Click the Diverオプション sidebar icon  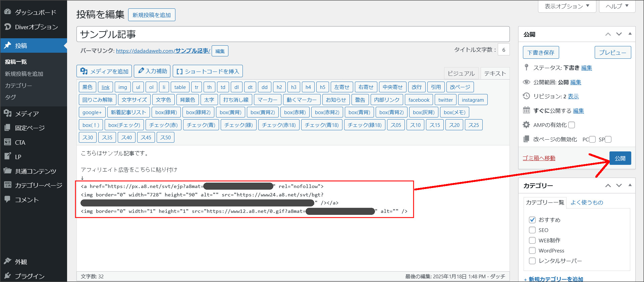[x=7, y=27]
